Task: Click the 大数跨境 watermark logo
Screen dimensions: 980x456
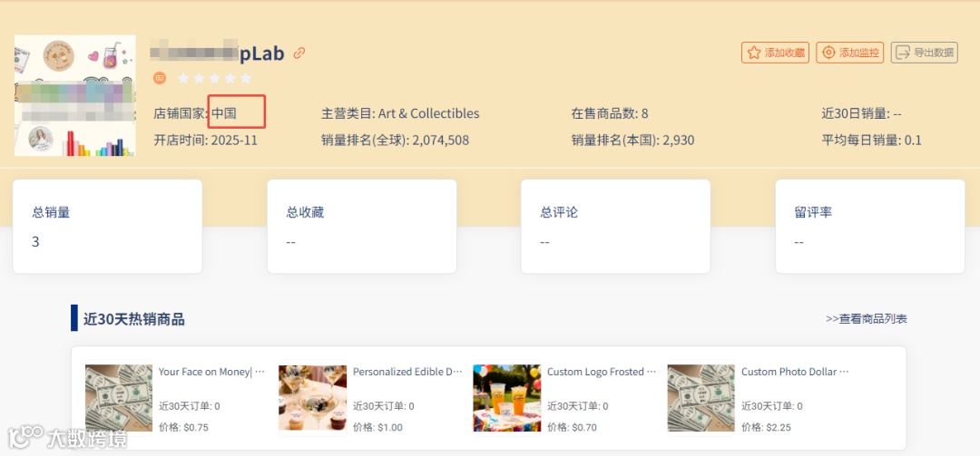Action: point(67,438)
